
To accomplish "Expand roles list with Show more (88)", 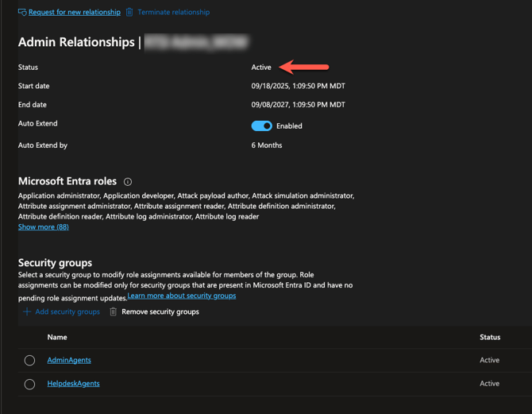I will coord(43,227).
